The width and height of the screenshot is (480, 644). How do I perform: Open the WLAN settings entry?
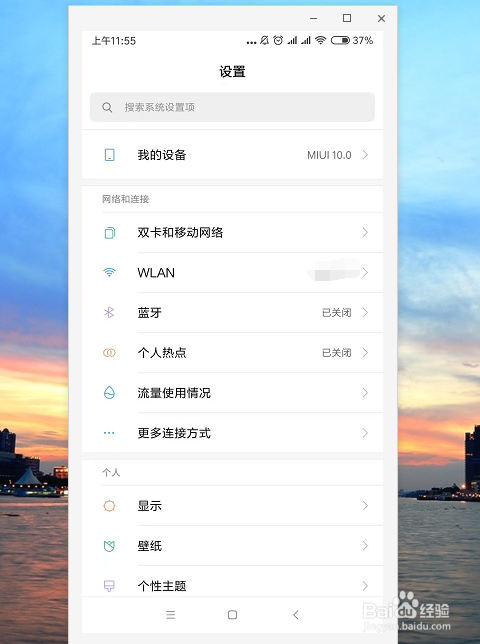click(x=232, y=272)
